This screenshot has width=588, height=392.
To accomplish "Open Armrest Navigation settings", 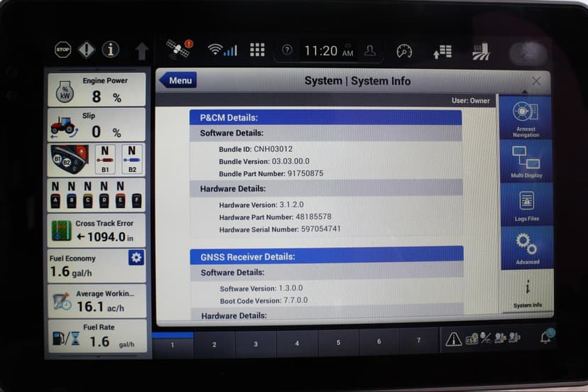I will pos(526,118).
